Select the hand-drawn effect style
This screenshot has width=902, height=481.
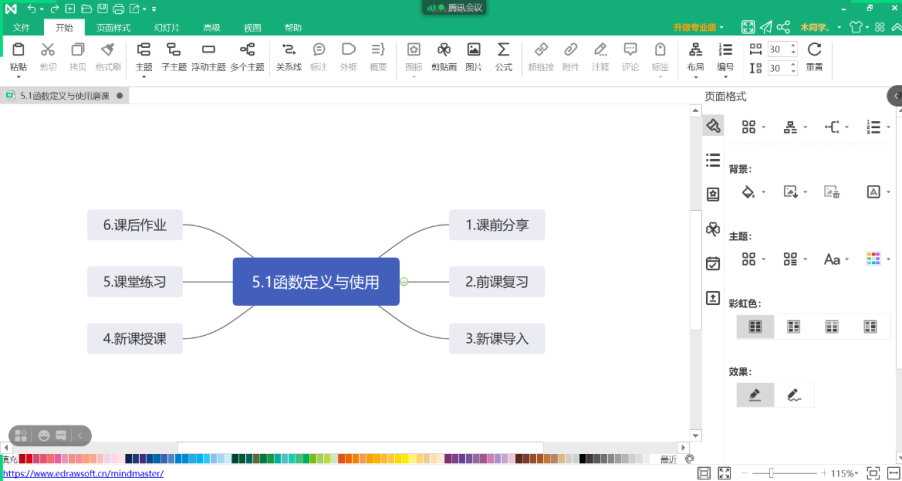click(x=794, y=395)
